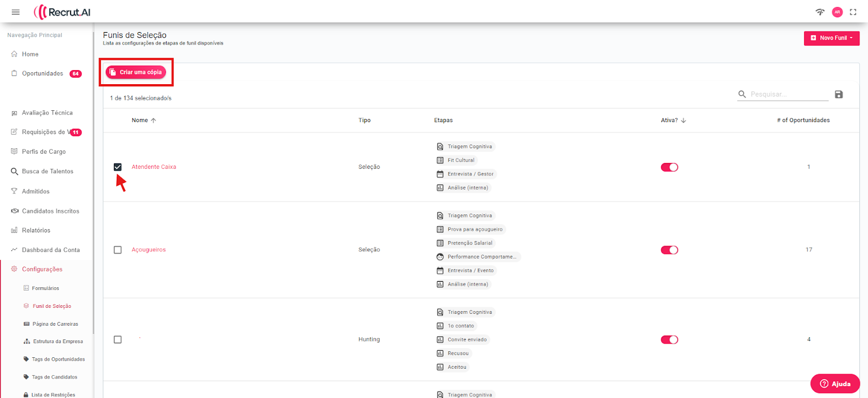Open the user avatar in header
868x398 pixels.
click(x=837, y=12)
